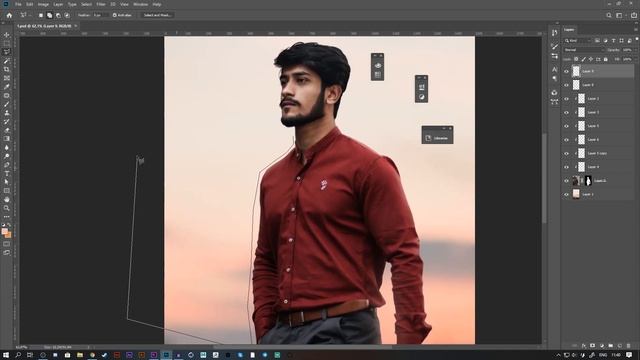640x360 pixels.
Task: Choose New selection mode icon
Action: (x=41, y=15)
